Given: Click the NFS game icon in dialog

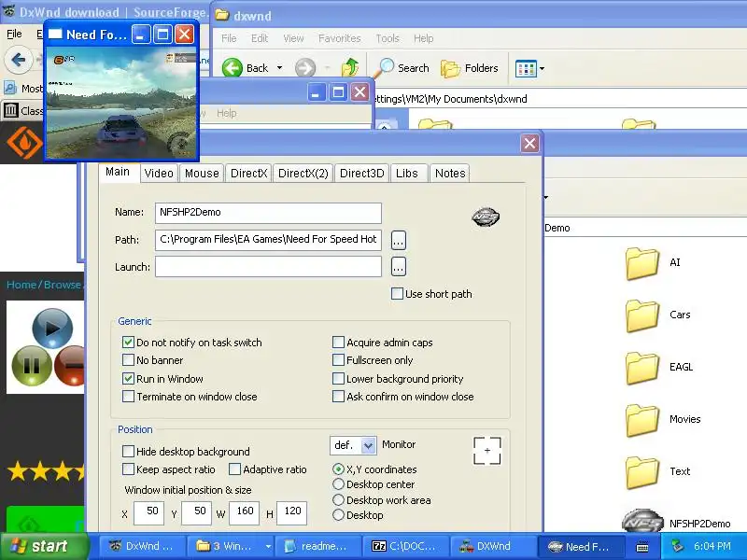Looking at the screenshot, I should [486, 217].
